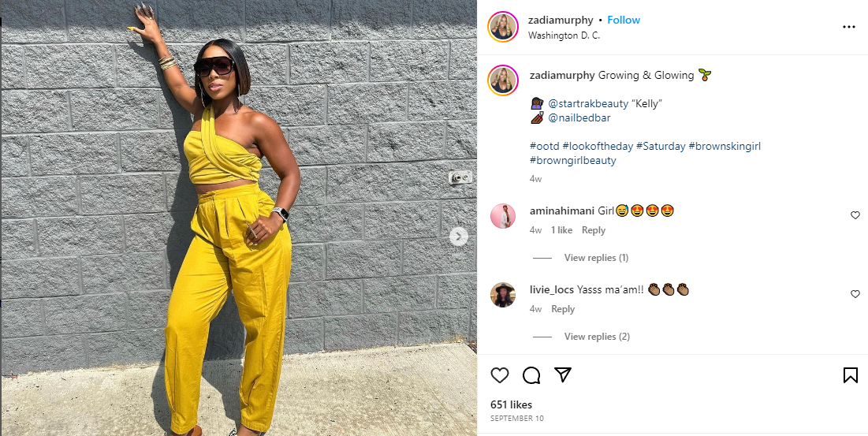
Task: Follow zadiamurphy
Action: [x=624, y=20]
